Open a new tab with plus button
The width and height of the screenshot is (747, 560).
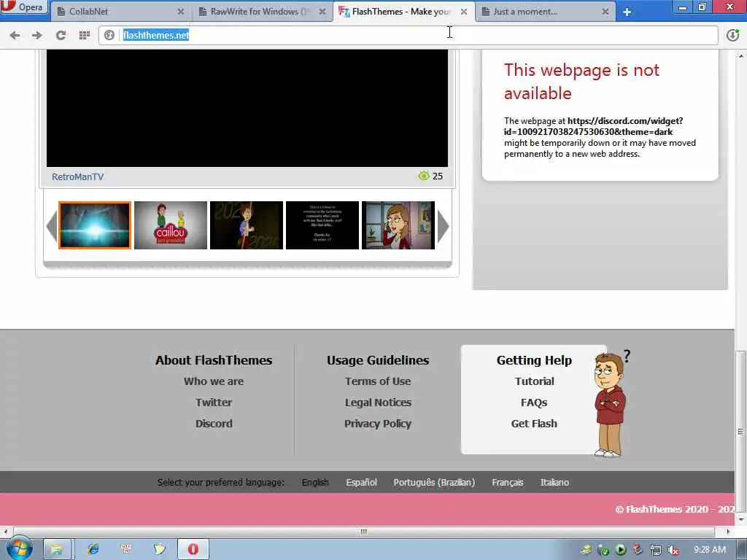coord(627,12)
